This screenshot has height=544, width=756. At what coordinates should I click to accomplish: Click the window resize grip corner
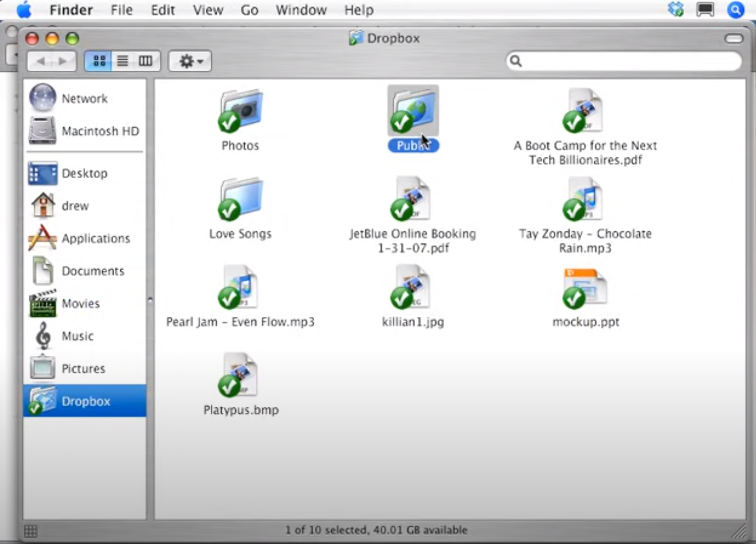(x=739, y=530)
